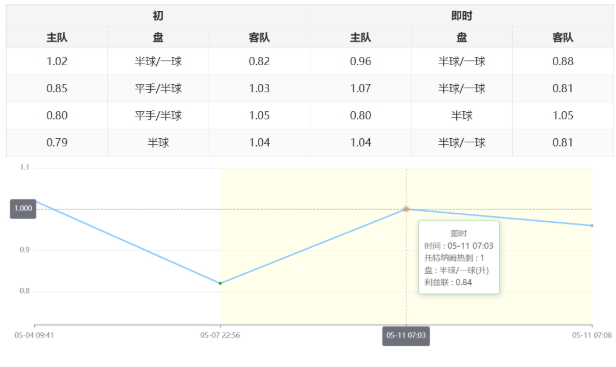Viewport: 616px width, 367px height.
Task: Click the 1.07 live home odds cell
Action: tap(361, 88)
